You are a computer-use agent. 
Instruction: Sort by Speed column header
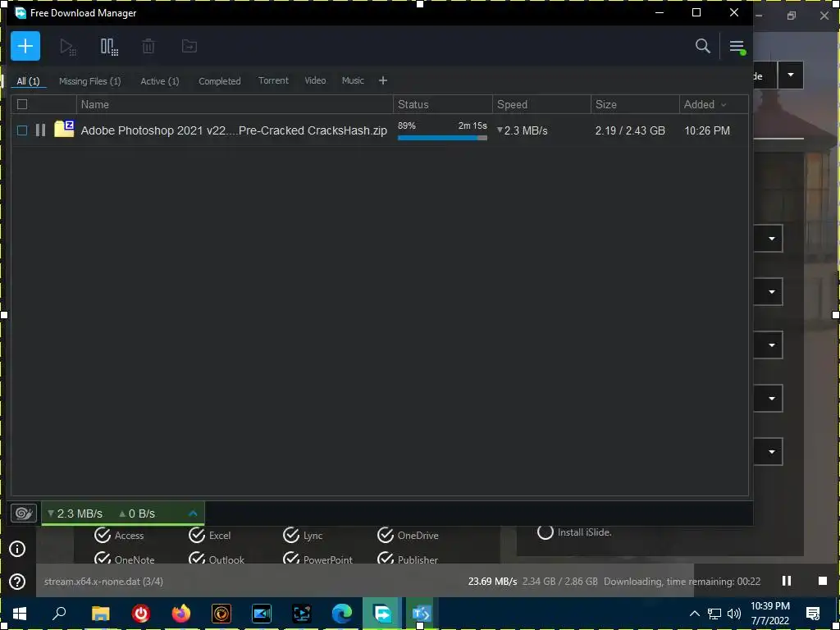(x=541, y=104)
